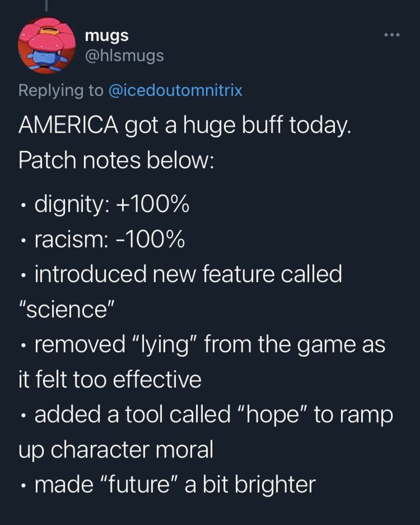Open the "mugs" display name profile

(106, 35)
